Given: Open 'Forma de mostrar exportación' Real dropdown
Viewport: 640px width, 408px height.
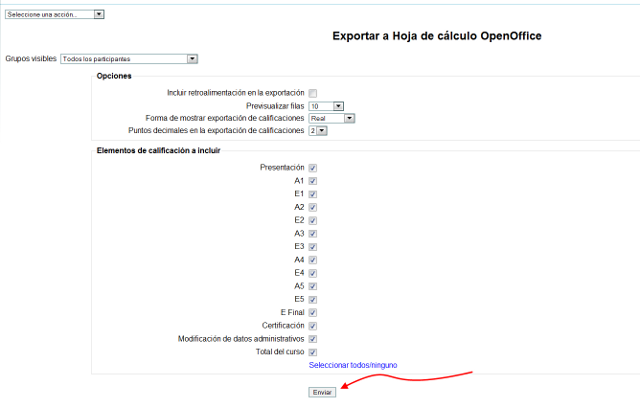Looking at the screenshot, I should click(x=332, y=117).
